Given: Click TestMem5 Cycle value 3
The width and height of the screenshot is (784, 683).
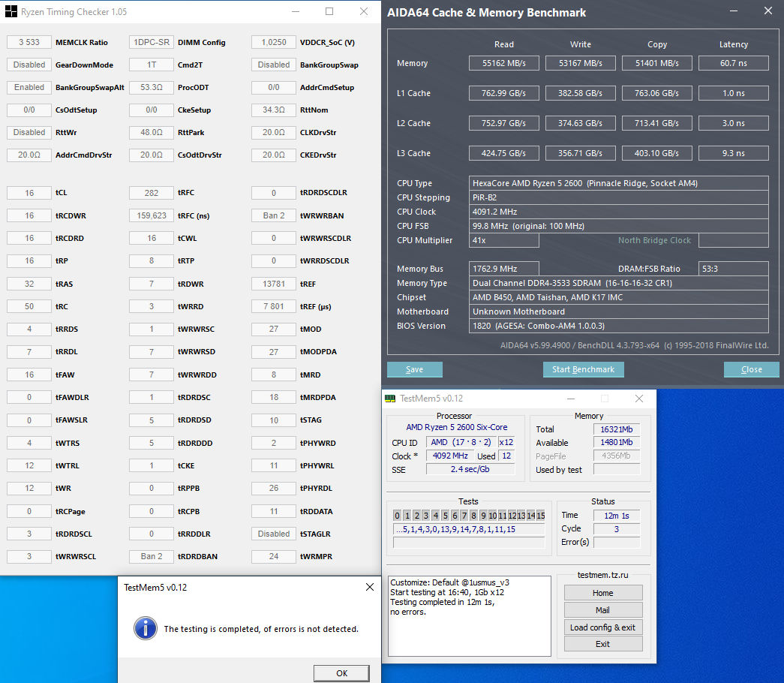Looking at the screenshot, I should [x=617, y=529].
